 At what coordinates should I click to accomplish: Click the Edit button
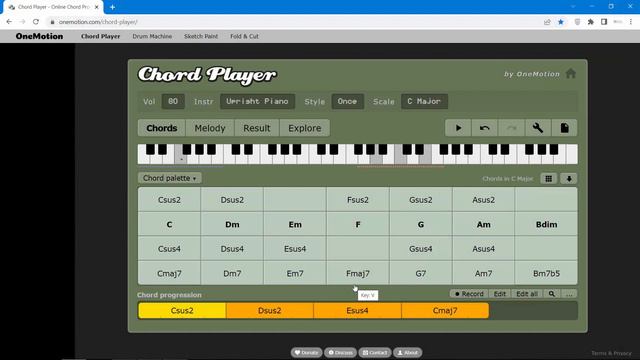pyautogui.click(x=500, y=294)
